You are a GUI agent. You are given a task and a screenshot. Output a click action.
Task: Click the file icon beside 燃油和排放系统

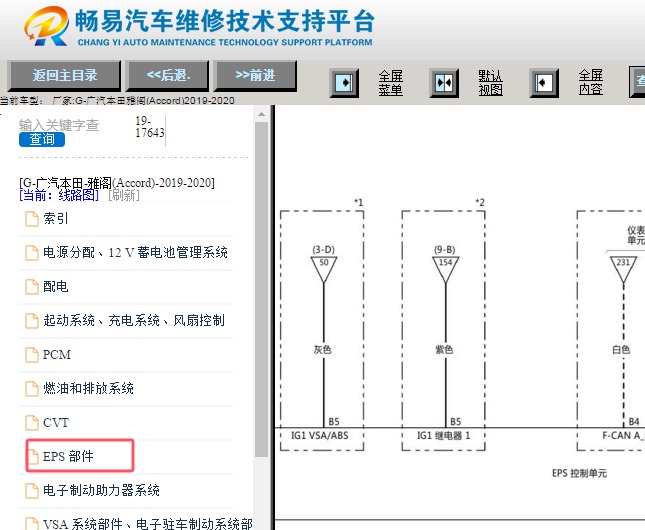32,389
